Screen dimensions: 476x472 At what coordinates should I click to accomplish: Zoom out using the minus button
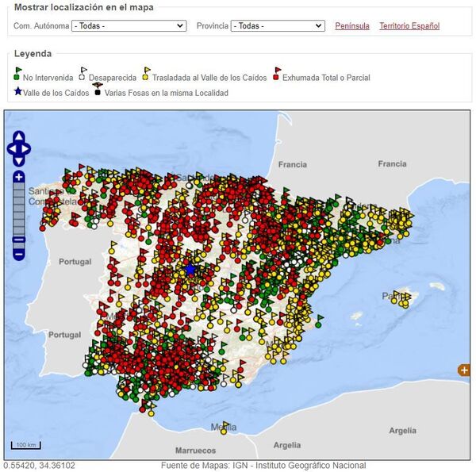[19, 254]
